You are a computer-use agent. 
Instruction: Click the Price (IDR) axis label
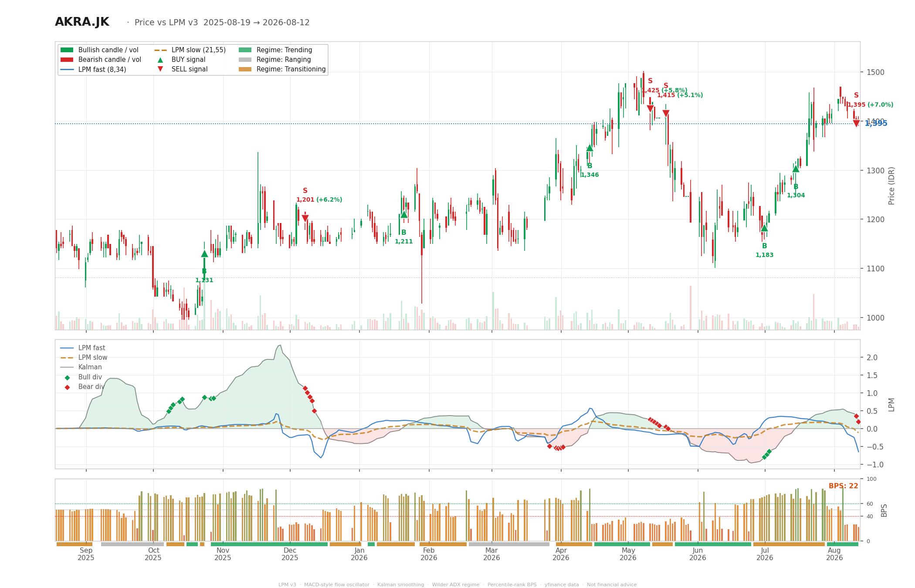(x=891, y=186)
